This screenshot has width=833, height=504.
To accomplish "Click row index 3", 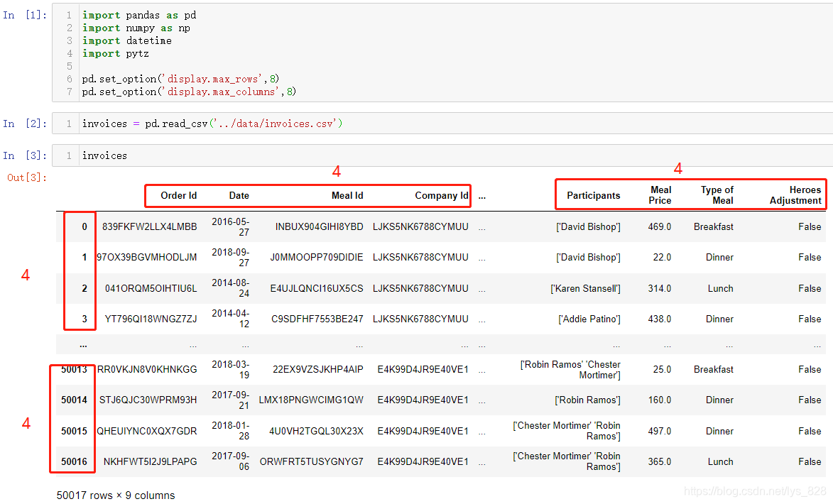I will [x=84, y=319].
